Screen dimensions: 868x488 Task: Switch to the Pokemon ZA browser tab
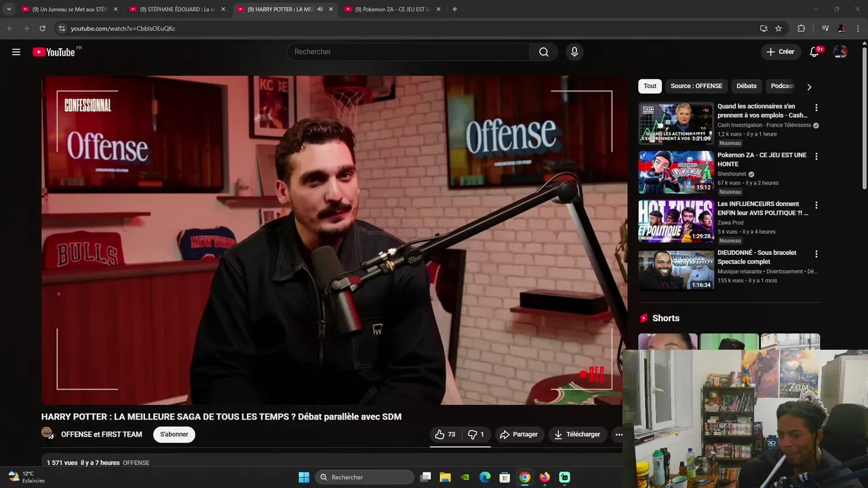click(392, 9)
